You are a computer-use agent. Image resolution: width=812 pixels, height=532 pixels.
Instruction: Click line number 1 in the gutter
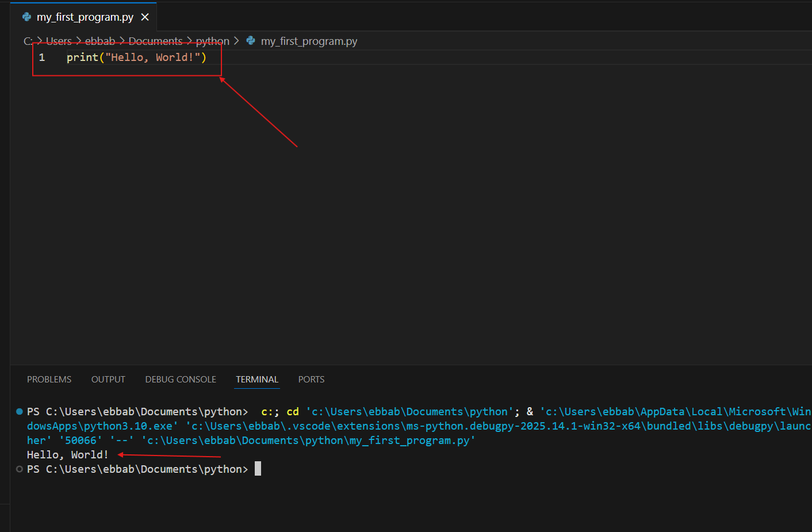tap(42, 58)
